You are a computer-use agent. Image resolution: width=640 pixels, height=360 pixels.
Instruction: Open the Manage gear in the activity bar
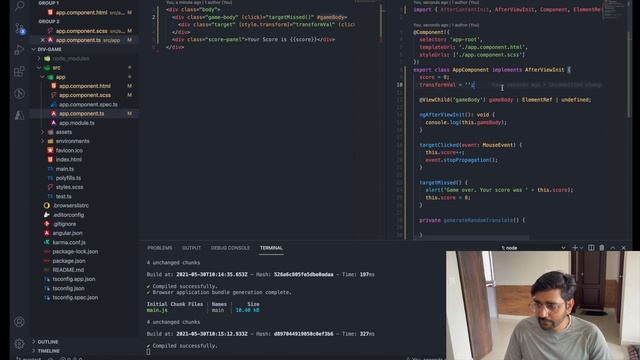tap(19, 343)
